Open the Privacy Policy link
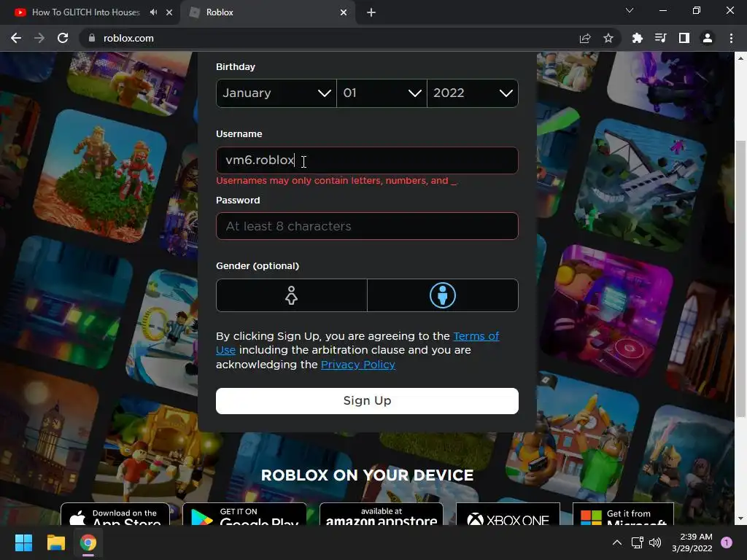Screen dimensions: 747x560 (357, 365)
